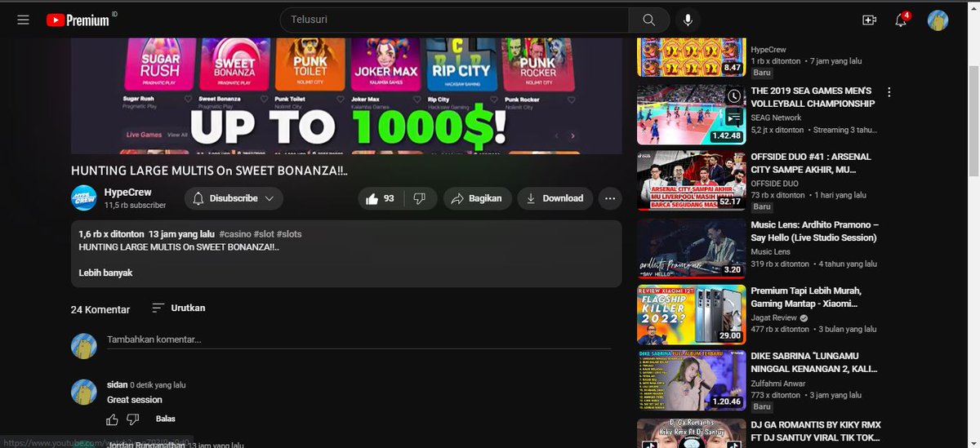The image size is (980, 448).
Task: Like sidan's Great session comment
Action: pos(112,419)
